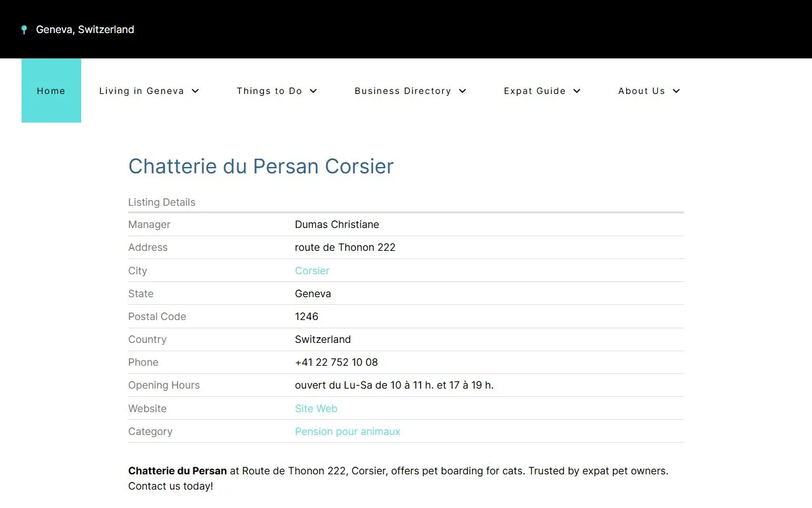Click the address route de Thonon 222
The width and height of the screenshot is (812, 508).
click(345, 247)
